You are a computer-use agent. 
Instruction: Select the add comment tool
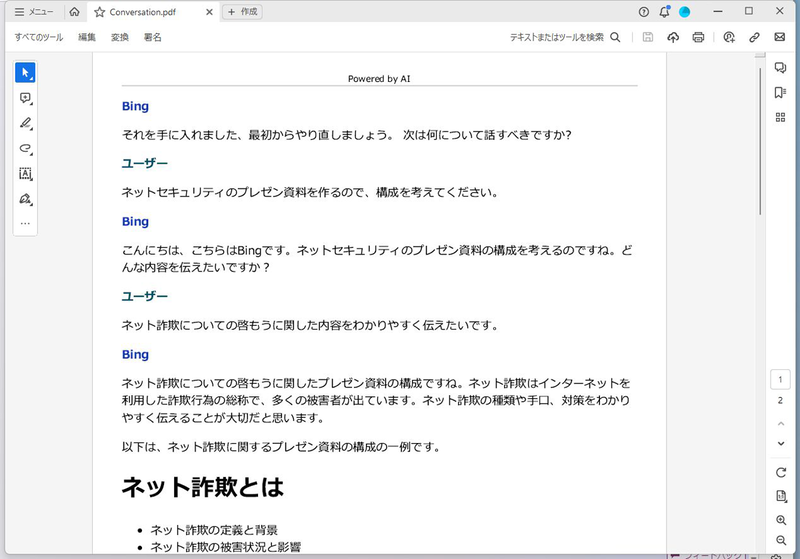point(25,98)
